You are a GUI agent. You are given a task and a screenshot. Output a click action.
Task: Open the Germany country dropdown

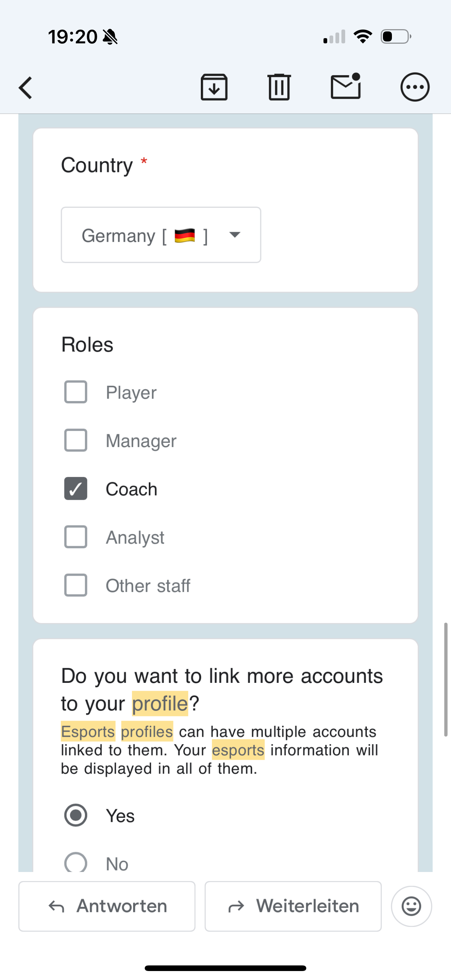click(161, 235)
